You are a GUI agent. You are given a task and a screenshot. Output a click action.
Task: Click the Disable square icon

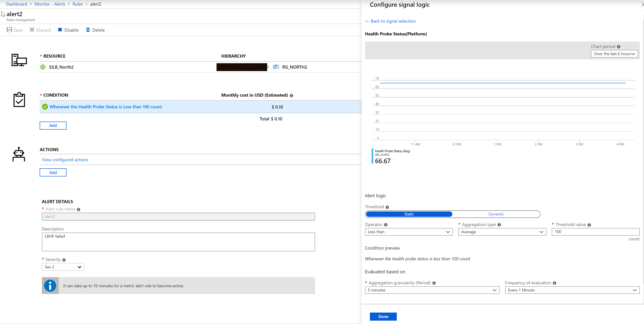pyautogui.click(x=60, y=30)
